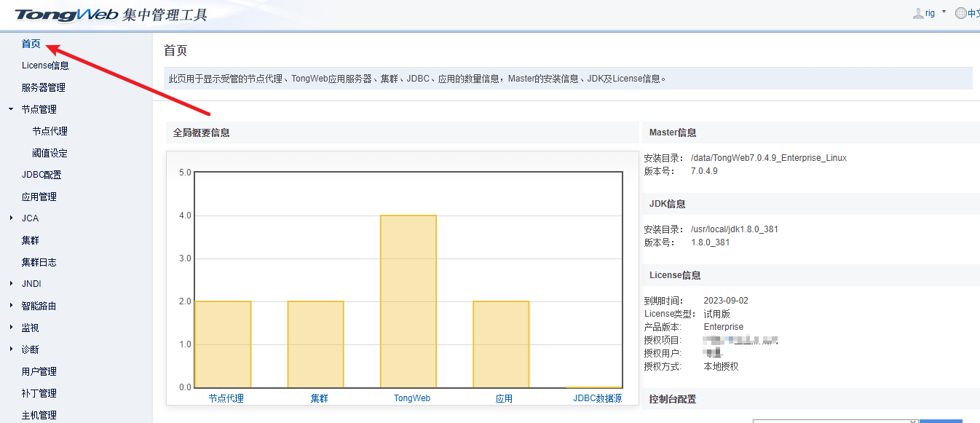Expand the JCA menu arrow
The height and width of the screenshot is (423, 980).
click(11, 218)
